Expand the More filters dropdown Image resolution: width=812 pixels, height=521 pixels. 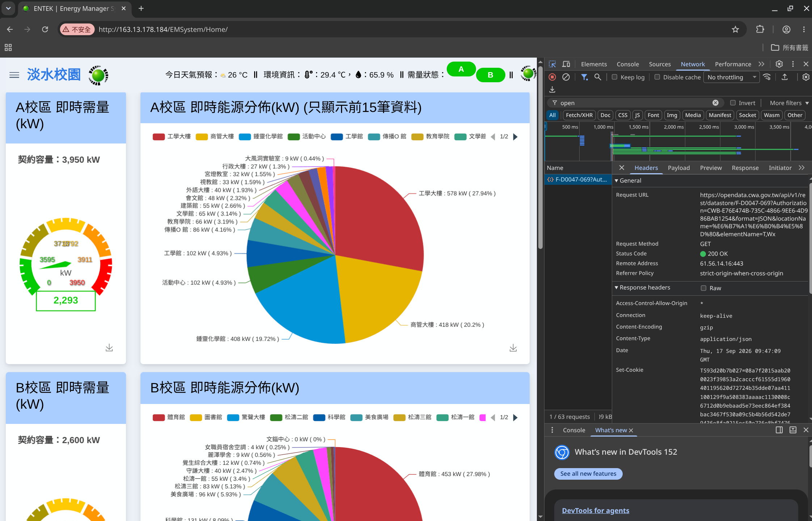click(789, 103)
